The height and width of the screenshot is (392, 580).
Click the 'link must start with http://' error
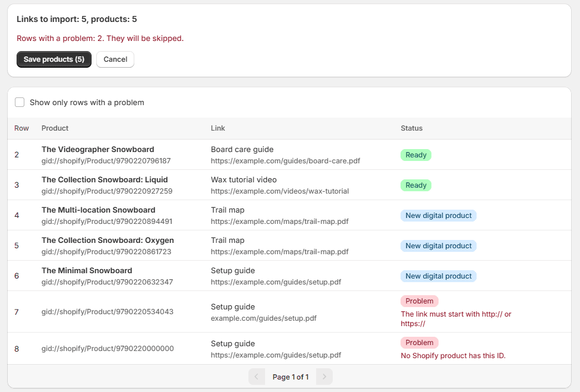tap(456, 319)
